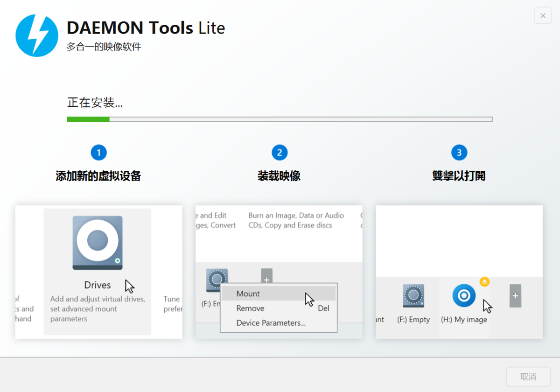The height and width of the screenshot is (392, 560).
Task: Click the 添加新的虚拟设备 heading
Action: [98, 176]
